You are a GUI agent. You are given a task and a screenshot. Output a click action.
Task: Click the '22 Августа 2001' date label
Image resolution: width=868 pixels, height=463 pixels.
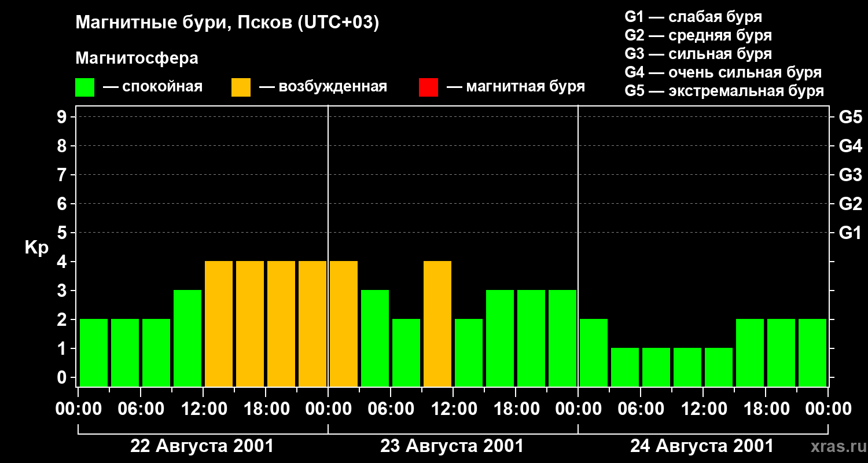point(202,446)
